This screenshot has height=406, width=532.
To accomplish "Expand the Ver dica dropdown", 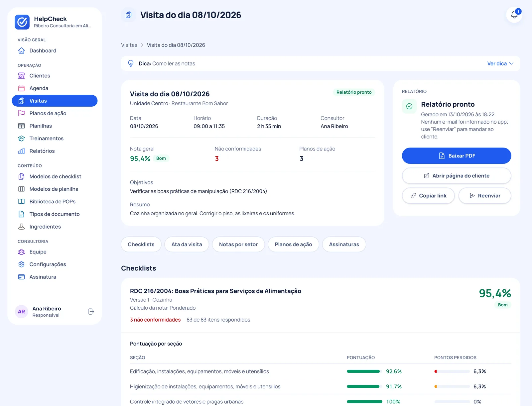I will coord(500,63).
